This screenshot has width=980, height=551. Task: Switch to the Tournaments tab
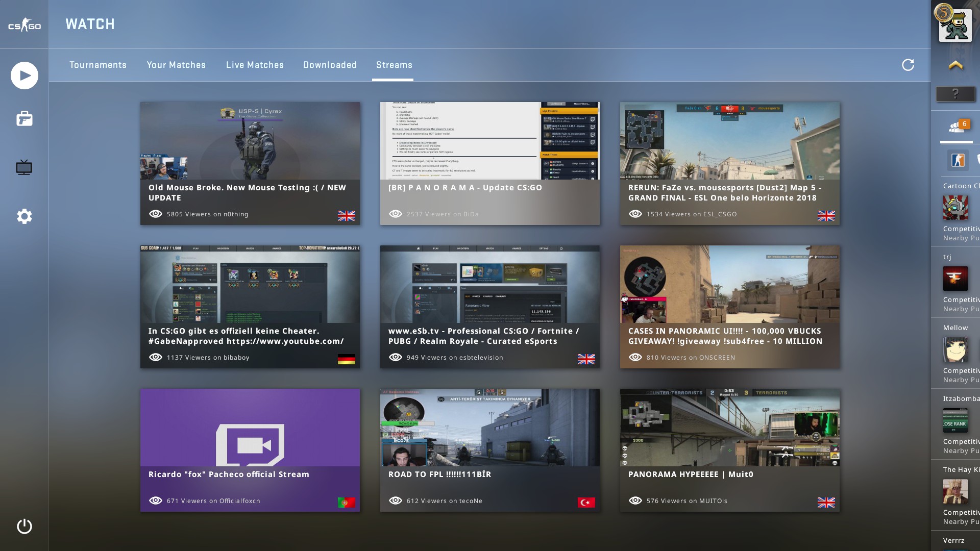click(98, 65)
